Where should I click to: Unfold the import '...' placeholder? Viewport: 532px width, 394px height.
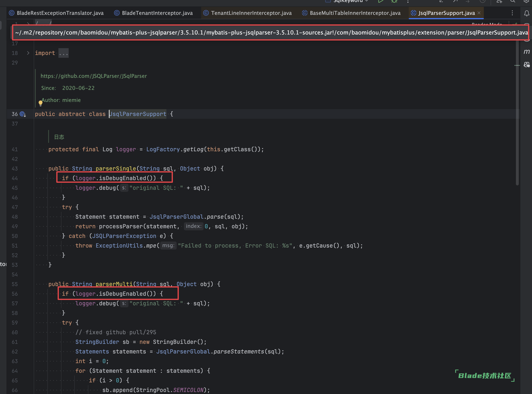pos(63,53)
